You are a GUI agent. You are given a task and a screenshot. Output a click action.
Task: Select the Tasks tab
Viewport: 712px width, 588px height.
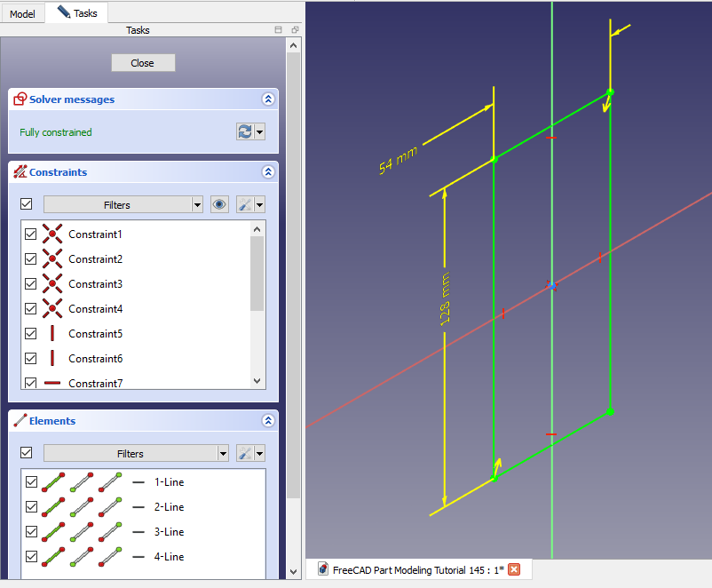(77, 12)
